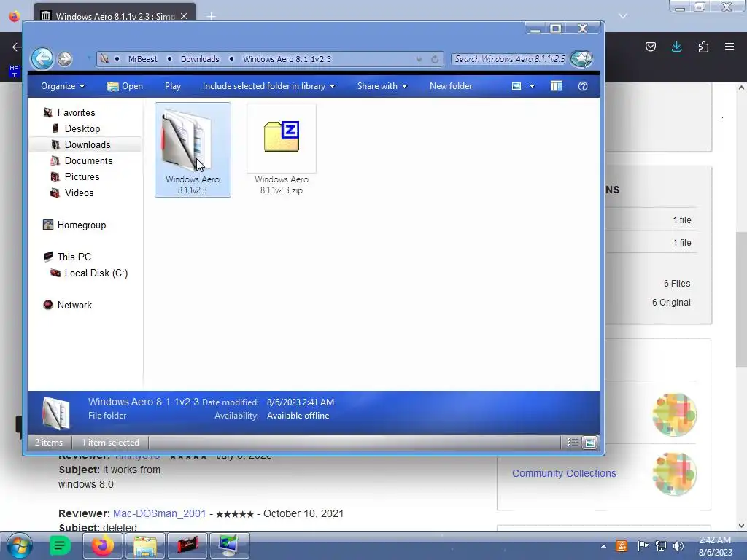Screen dimensions: 747x560
Task: Toggle the preview pane icon
Action: pyautogui.click(x=557, y=86)
